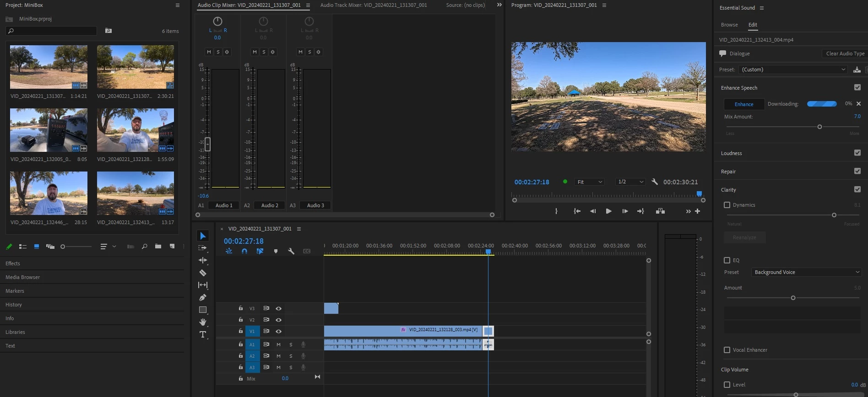This screenshot has height=397, width=868.
Task: Open sort icons dropdown in Project panel
Action: pyautogui.click(x=108, y=247)
